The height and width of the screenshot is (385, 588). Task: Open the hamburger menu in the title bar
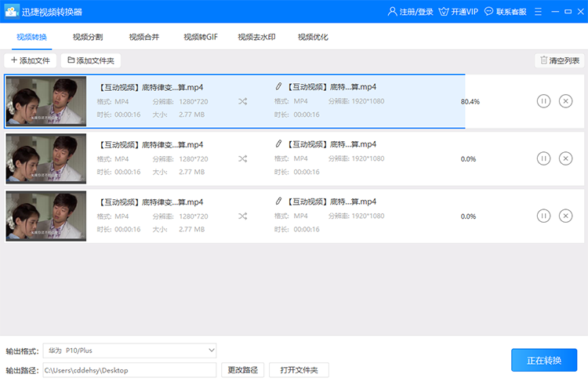pos(538,12)
